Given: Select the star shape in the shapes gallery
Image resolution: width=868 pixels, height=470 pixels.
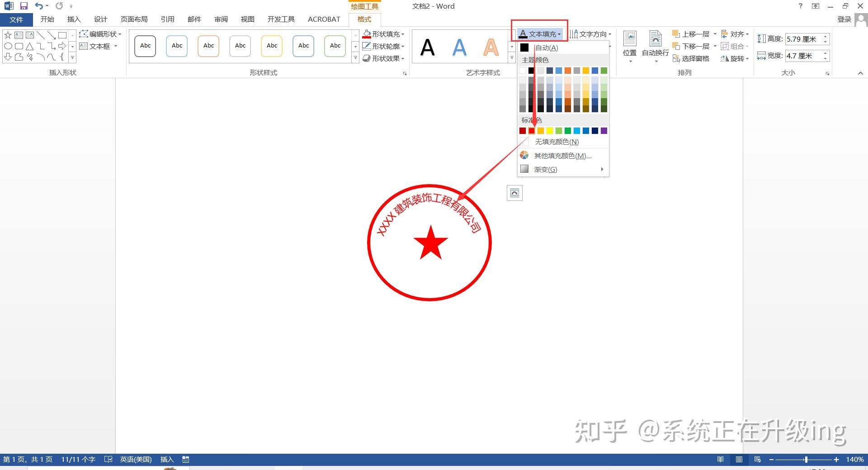Looking at the screenshot, I should (8, 35).
